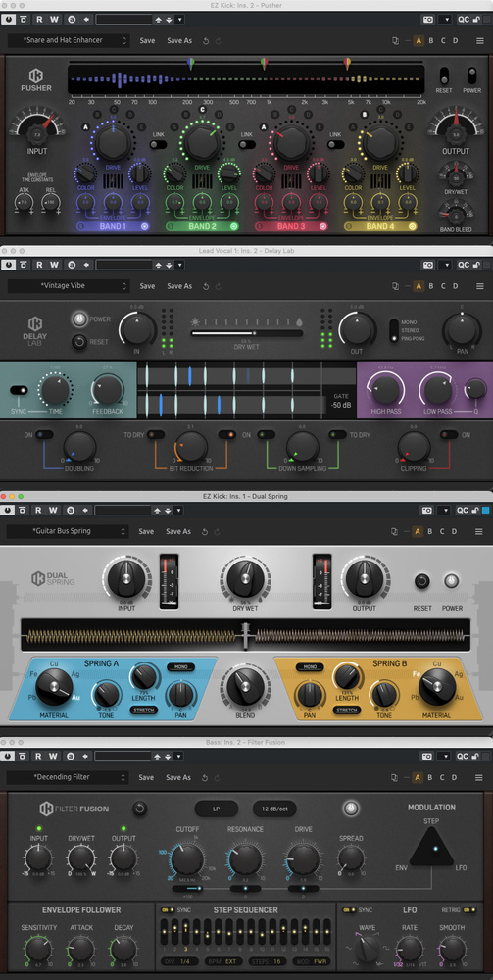Click the camera snapshot icon in Pusher
Screen dimensions: 493x980
[428, 20]
